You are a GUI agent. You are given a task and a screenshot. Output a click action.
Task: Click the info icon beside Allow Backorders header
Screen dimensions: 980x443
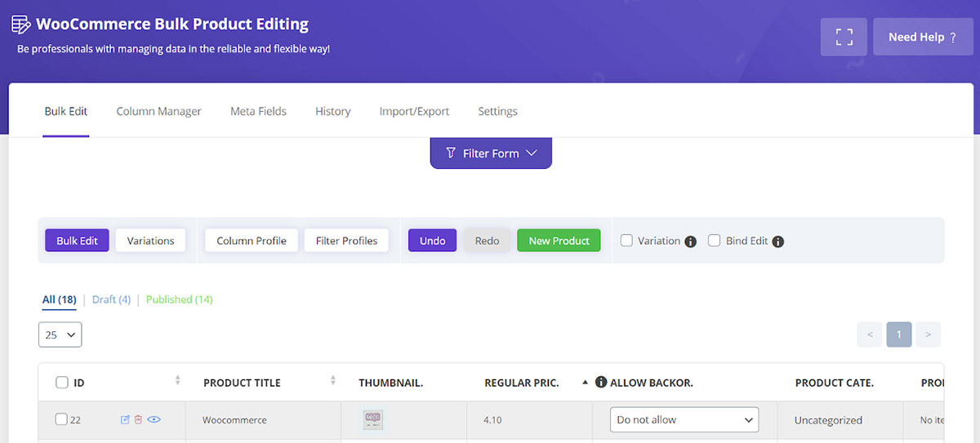coord(601,382)
